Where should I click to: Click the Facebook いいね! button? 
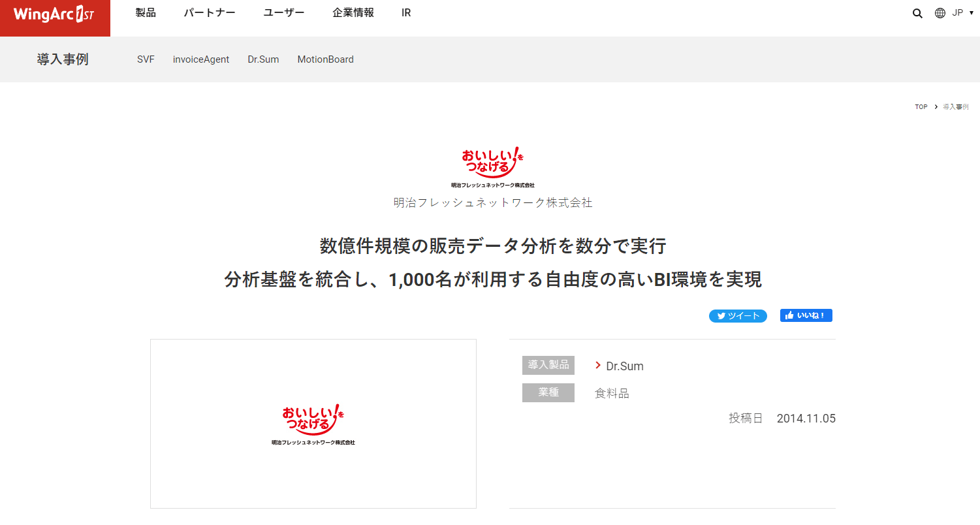pyautogui.click(x=806, y=315)
